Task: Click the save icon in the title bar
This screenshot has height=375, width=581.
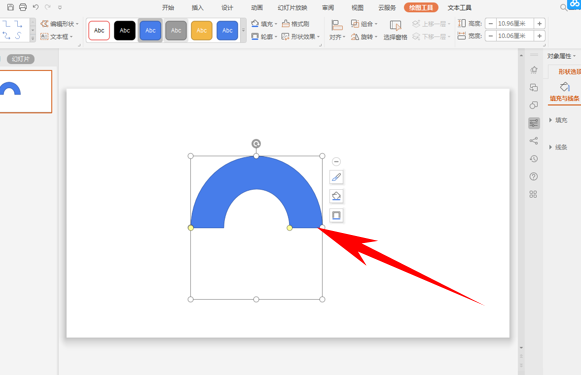Action: point(10,7)
